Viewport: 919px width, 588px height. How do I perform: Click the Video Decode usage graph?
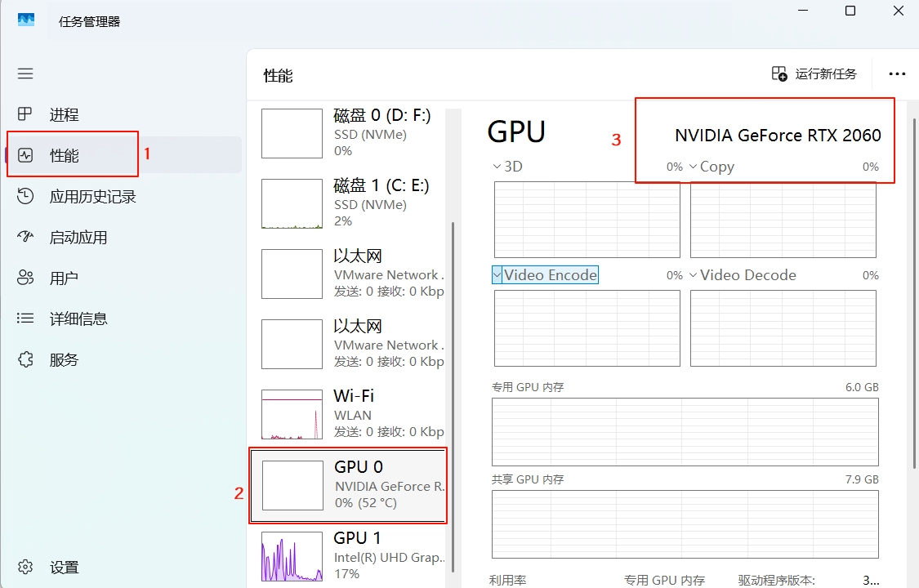[x=783, y=328]
